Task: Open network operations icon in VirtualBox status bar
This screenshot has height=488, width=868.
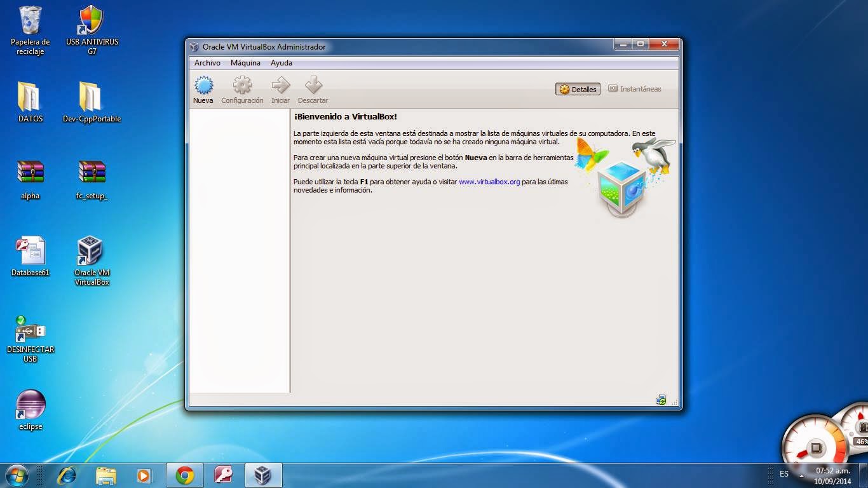Action: 661,399
